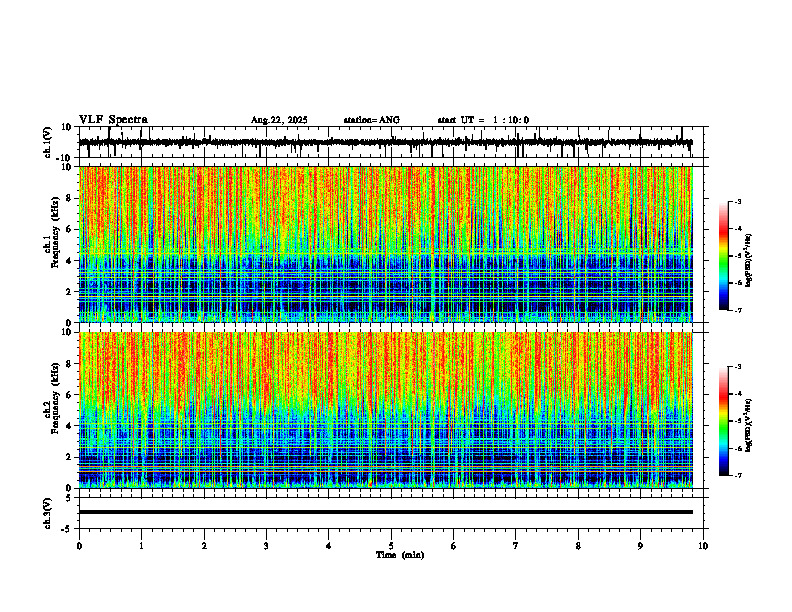Click the ch.1 color scale "log(PSD)" unit label
The height and width of the screenshot is (612, 792).
click(x=749, y=260)
